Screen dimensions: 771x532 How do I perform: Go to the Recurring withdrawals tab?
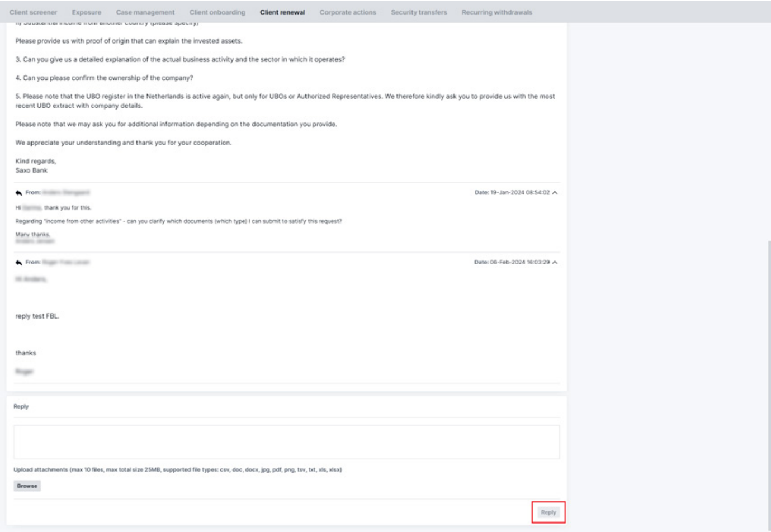(496, 12)
